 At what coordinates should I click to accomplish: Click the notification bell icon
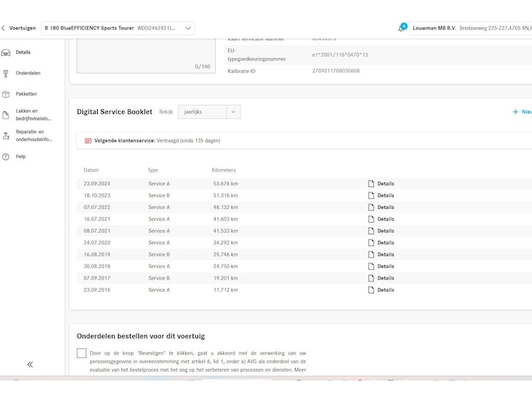[x=402, y=28]
